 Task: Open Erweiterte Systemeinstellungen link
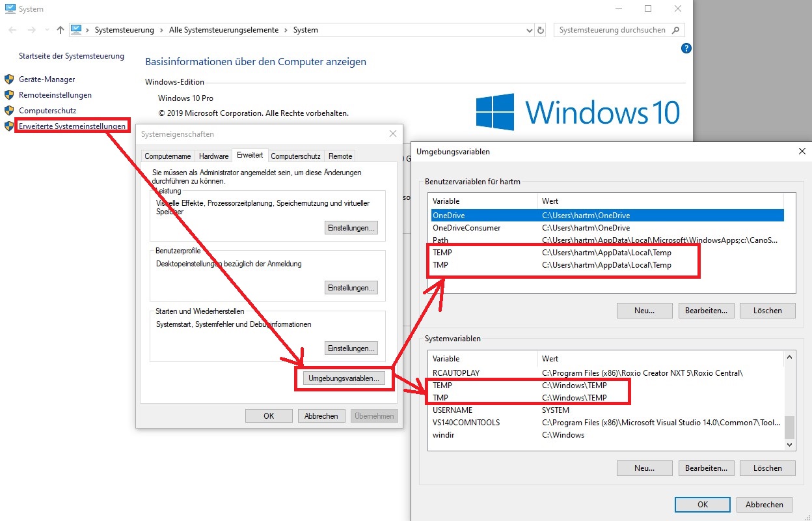72,126
